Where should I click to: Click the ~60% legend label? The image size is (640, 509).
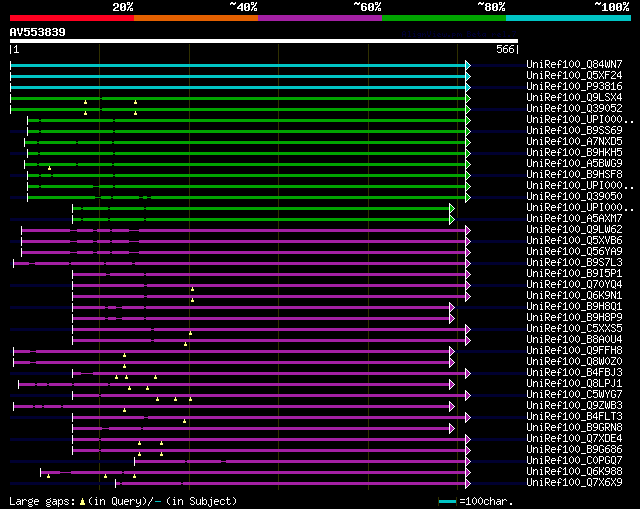(367, 7)
